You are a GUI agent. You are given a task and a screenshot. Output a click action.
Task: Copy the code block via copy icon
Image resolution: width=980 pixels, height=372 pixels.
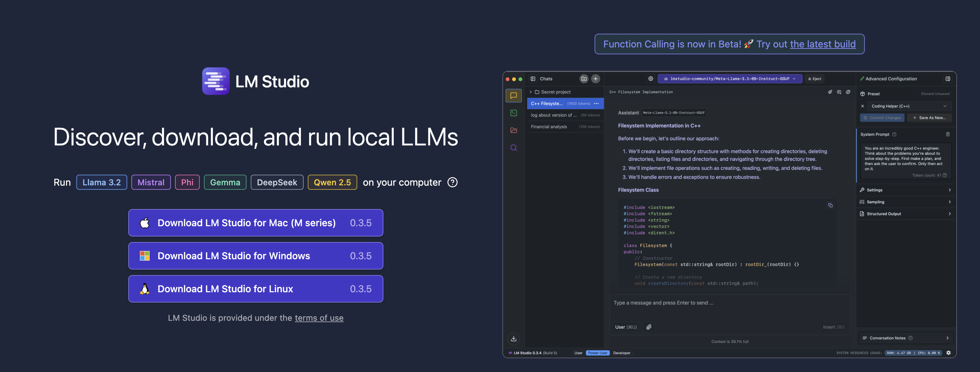[830, 205]
